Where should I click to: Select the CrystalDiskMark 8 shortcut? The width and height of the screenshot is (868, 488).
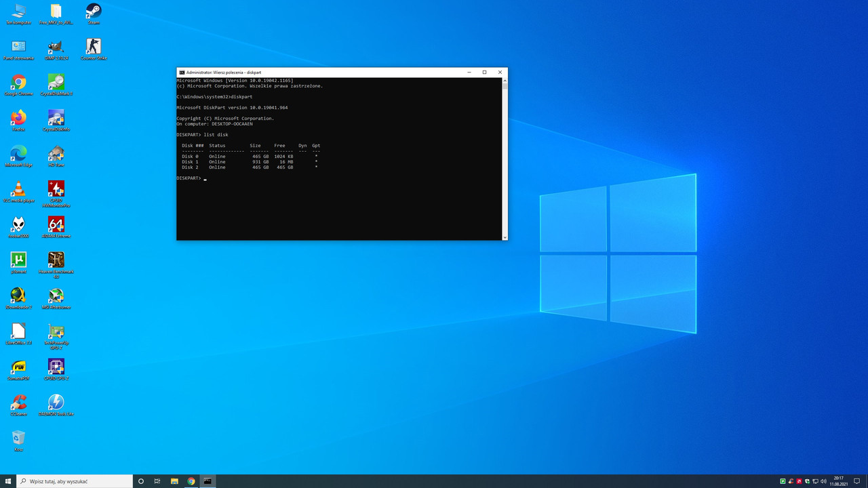pos(56,85)
